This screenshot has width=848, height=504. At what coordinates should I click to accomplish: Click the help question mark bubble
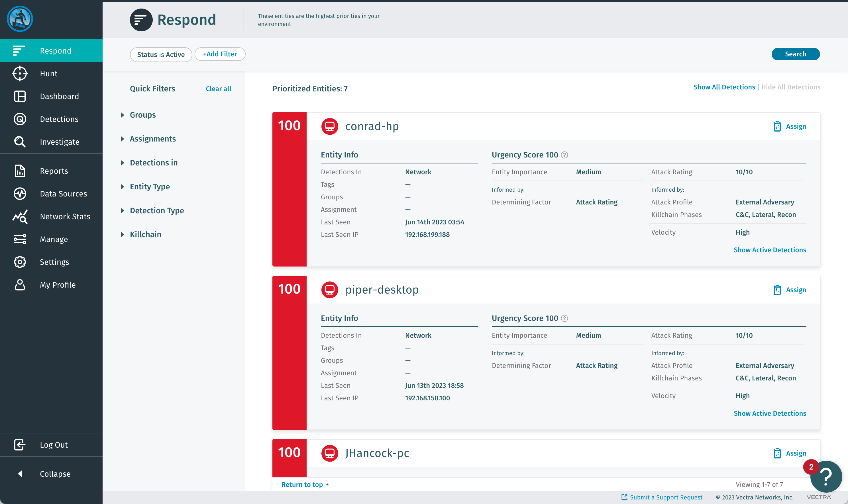(x=826, y=476)
